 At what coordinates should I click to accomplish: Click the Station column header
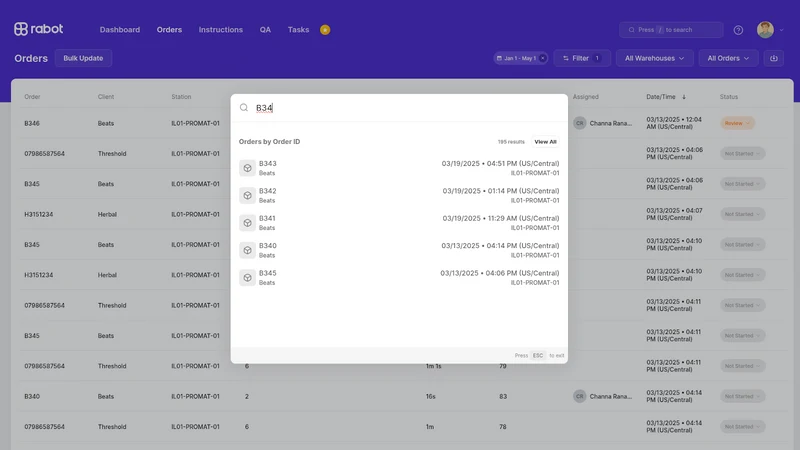181,97
